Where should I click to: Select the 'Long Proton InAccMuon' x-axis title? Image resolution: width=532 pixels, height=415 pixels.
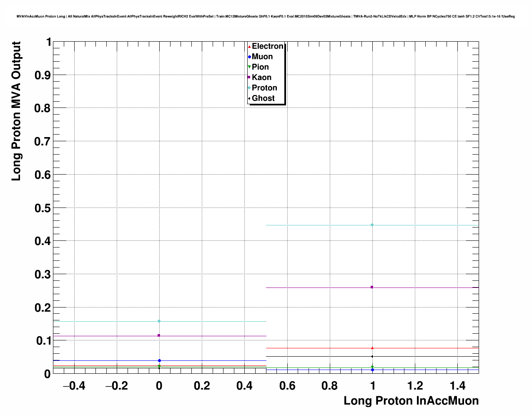tap(411, 401)
